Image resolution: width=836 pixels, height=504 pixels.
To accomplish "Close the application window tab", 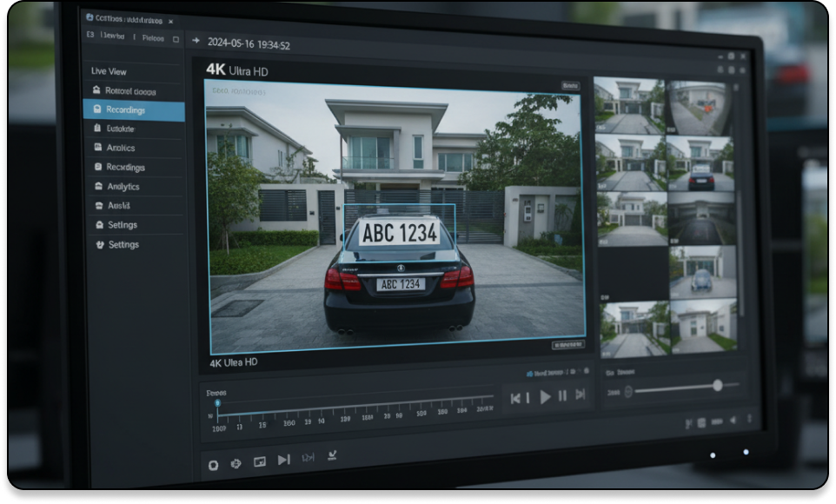I will (170, 19).
